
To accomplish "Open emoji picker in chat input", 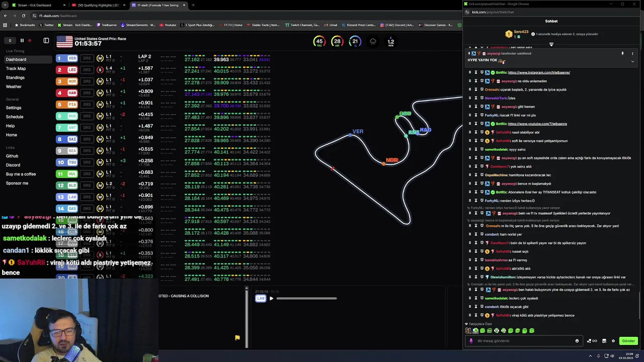I will [x=577, y=341].
